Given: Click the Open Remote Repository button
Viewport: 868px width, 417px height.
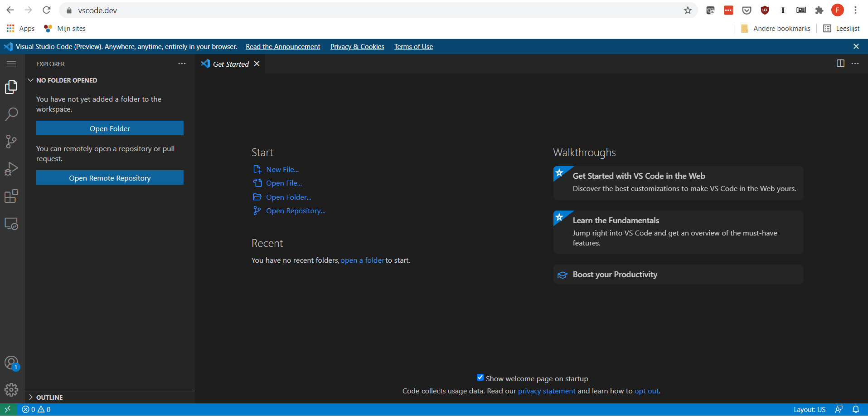Looking at the screenshot, I should [110, 178].
